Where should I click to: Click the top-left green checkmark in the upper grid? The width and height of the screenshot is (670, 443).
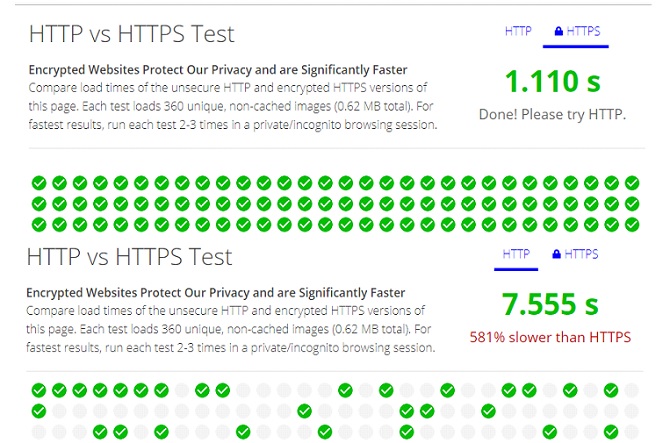[x=38, y=183]
